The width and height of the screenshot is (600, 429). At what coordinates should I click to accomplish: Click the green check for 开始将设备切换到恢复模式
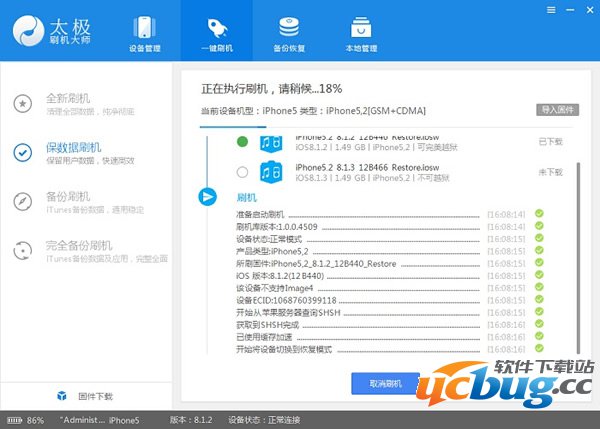539,348
